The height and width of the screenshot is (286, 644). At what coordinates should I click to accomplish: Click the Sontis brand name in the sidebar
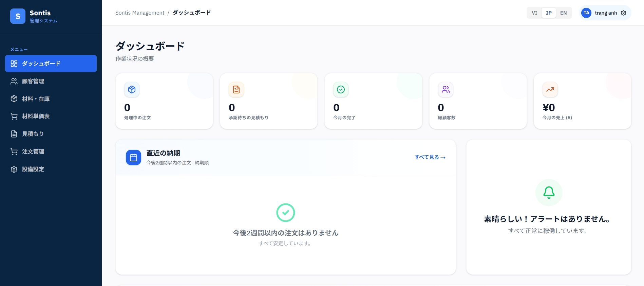[x=40, y=13]
